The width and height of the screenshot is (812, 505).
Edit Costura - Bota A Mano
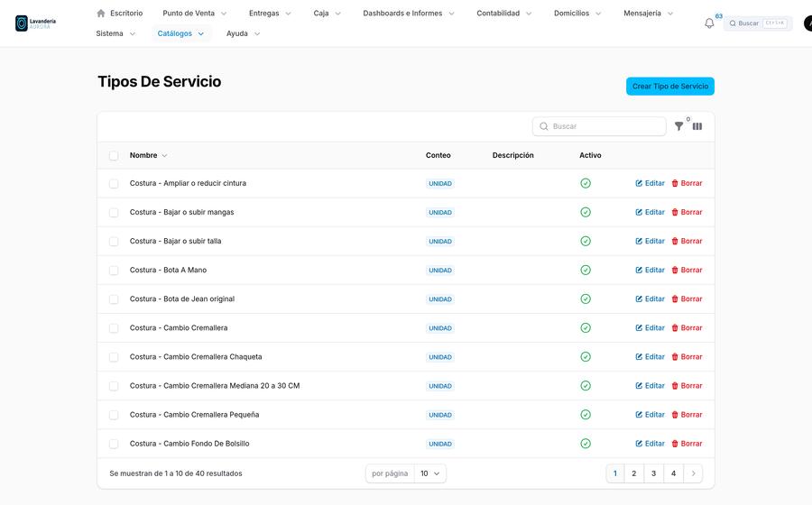[650, 271]
